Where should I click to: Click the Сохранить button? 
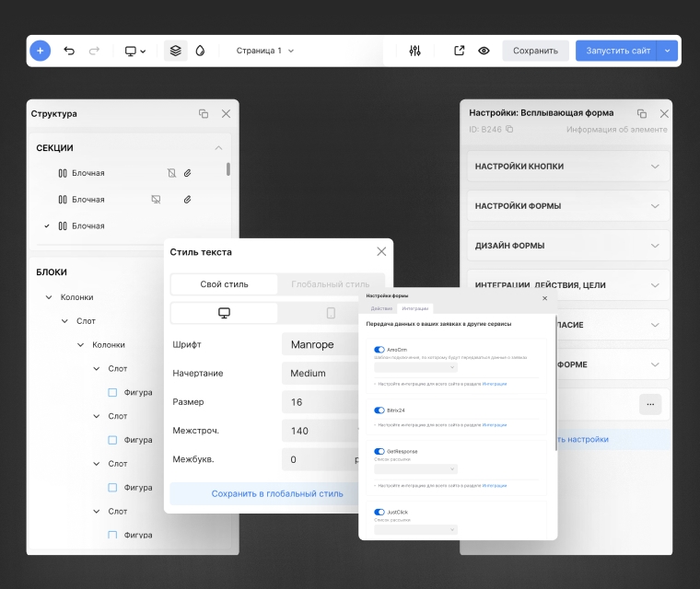(x=535, y=51)
